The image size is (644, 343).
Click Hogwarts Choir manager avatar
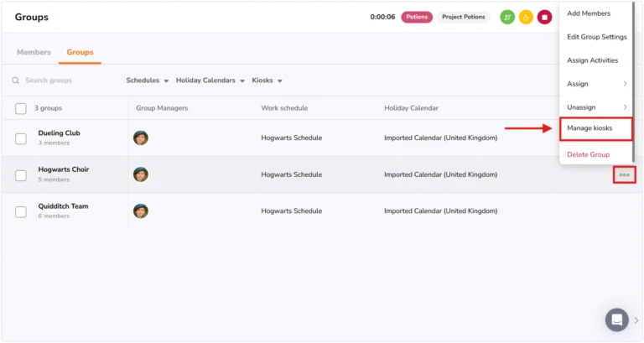pos(141,174)
